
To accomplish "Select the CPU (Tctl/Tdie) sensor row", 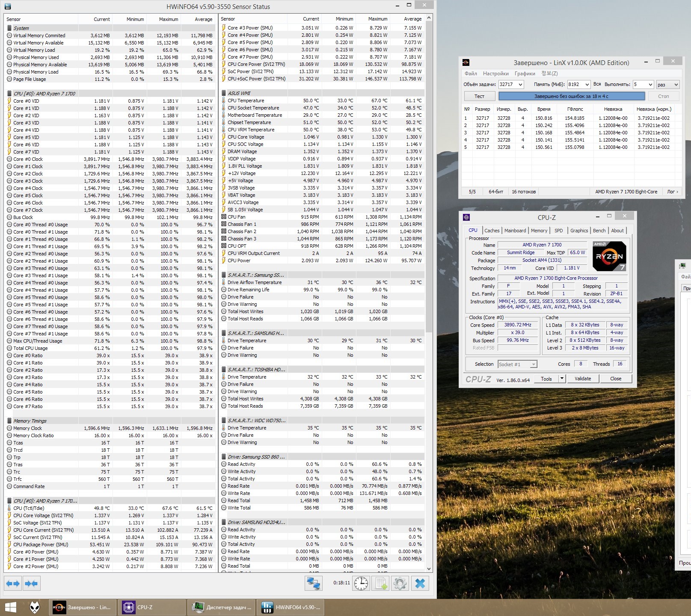I will pos(110,508).
